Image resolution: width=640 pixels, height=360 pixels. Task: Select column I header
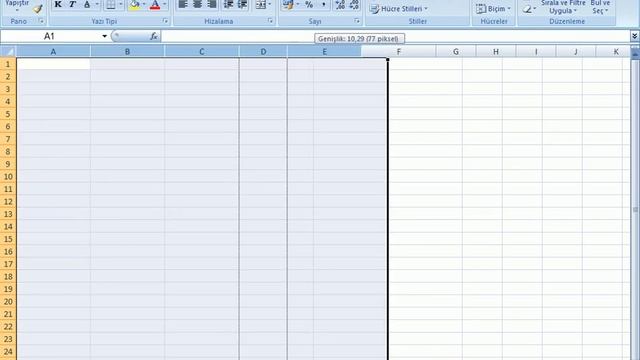[536, 51]
